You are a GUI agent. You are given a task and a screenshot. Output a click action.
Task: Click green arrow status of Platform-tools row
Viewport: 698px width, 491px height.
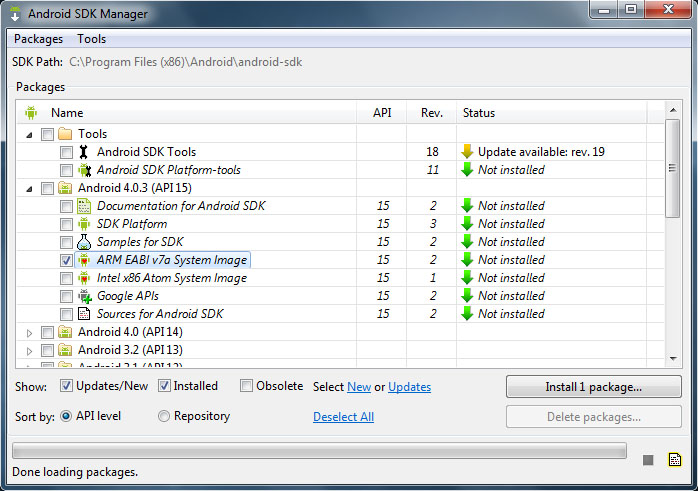point(467,170)
